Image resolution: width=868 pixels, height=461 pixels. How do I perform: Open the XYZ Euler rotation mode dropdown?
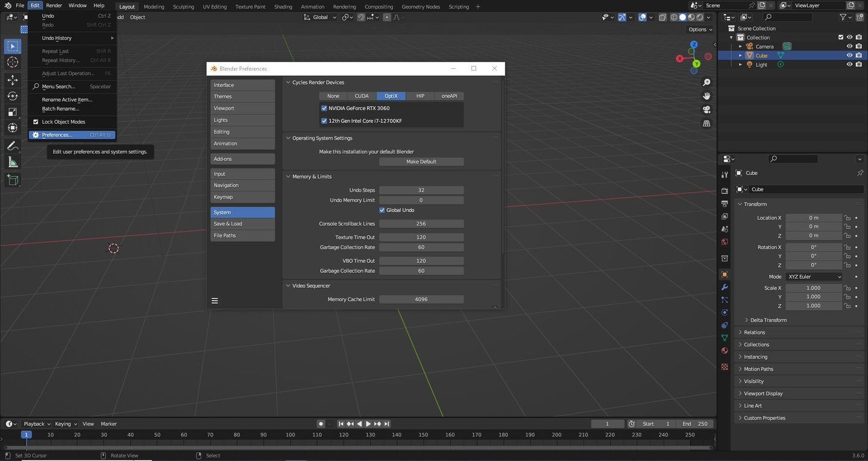click(814, 276)
